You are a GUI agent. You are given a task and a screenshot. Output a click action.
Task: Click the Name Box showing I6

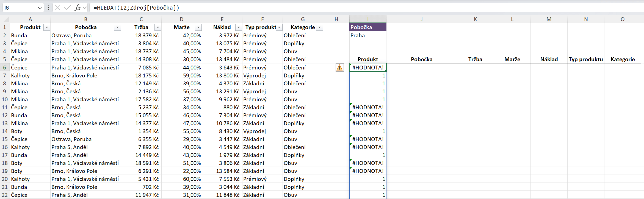coord(19,8)
